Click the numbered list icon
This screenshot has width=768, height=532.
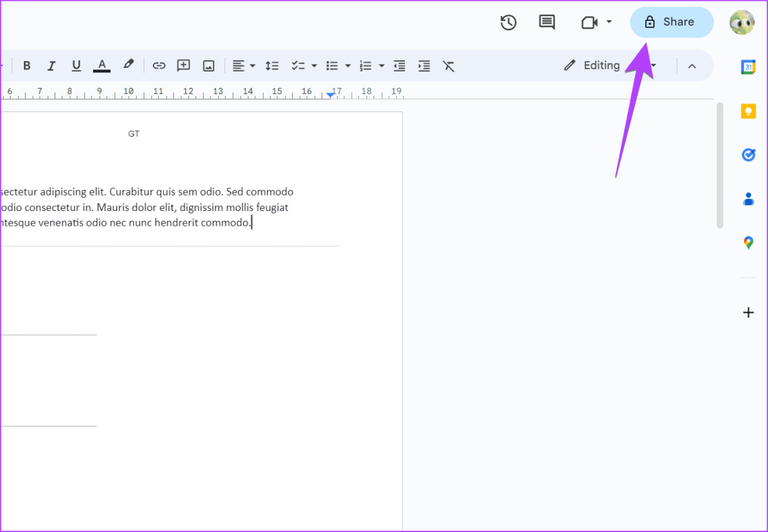[x=365, y=65]
